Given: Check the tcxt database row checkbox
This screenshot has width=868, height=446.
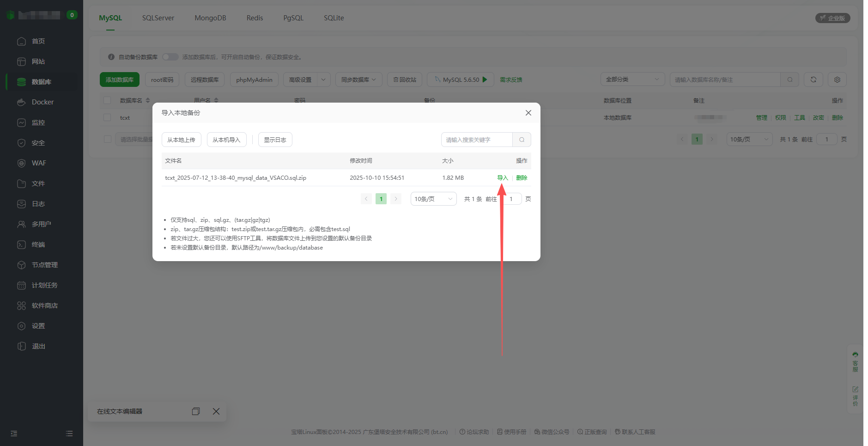Looking at the screenshot, I should pyautogui.click(x=107, y=117).
